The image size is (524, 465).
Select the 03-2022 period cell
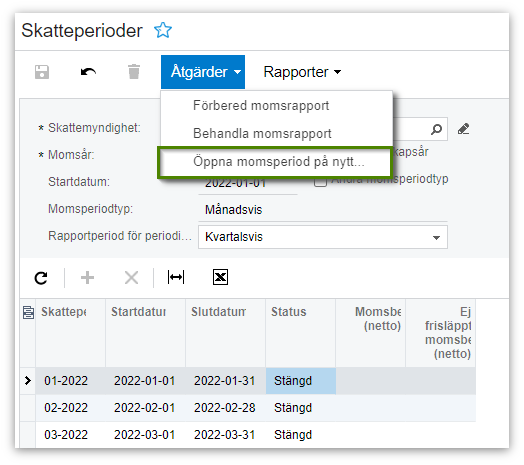tap(71, 435)
